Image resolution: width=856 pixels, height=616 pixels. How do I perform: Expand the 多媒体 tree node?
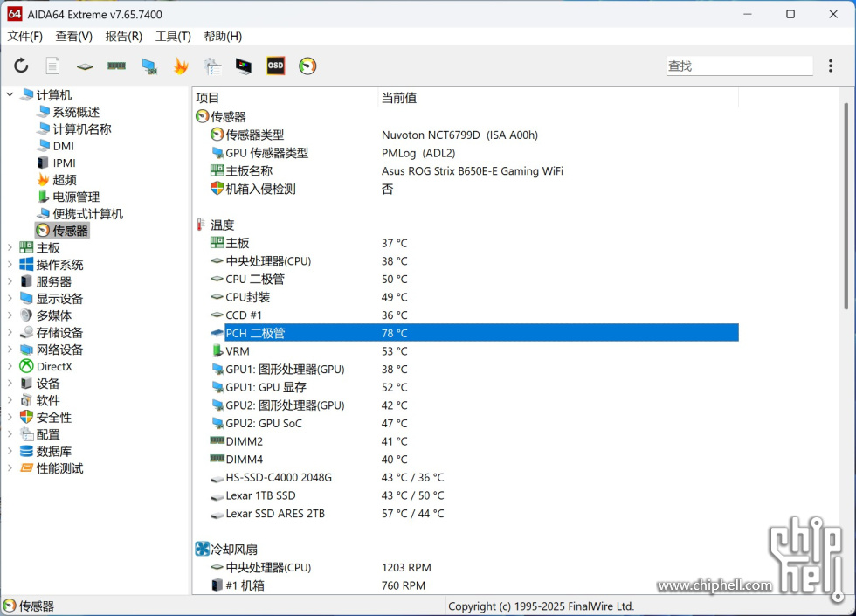10,315
